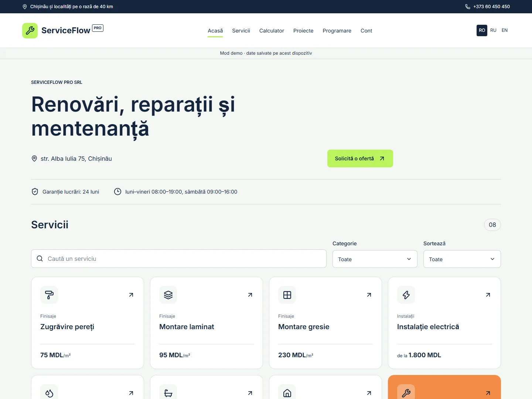This screenshot has width=532, height=399.
Task: Open arrow on the orange card
Action: (x=488, y=393)
